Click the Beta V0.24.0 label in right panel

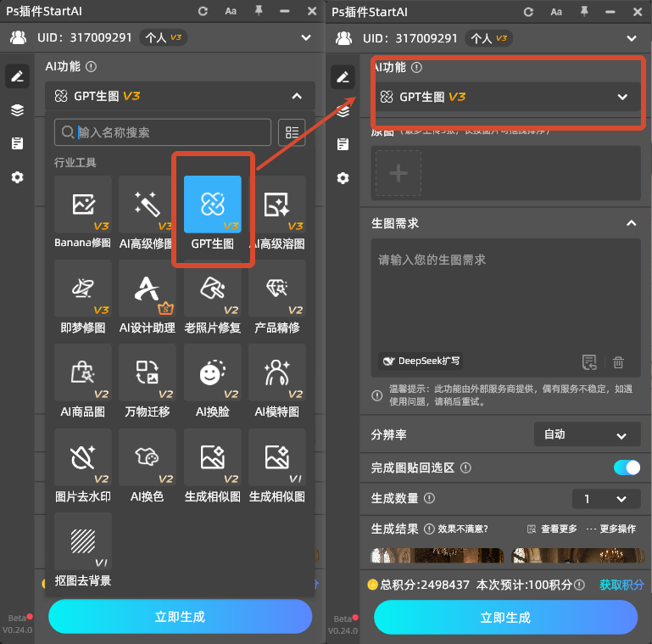[343, 624]
